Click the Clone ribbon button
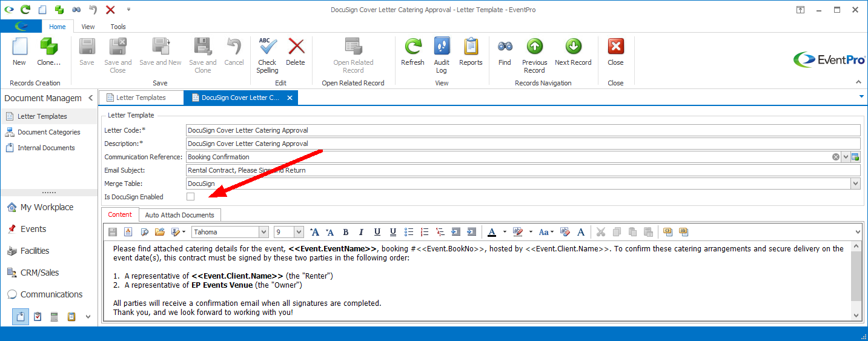Image resolution: width=868 pixels, height=341 pixels. [48, 52]
